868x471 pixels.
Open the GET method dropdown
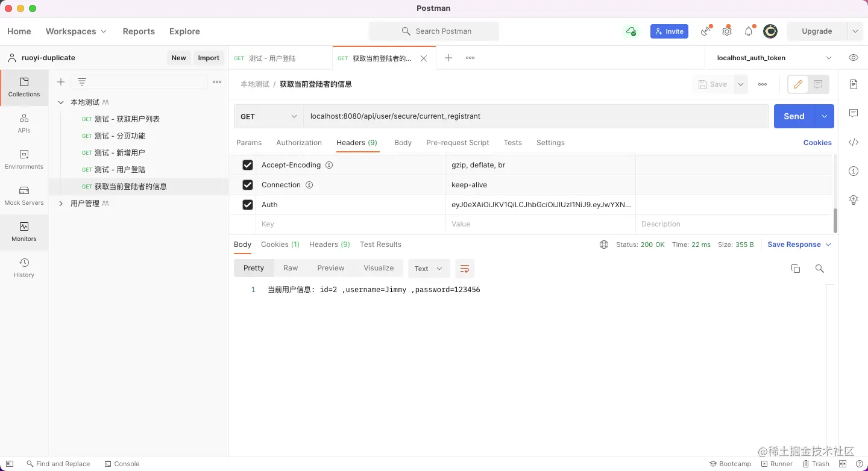pos(268,116)
